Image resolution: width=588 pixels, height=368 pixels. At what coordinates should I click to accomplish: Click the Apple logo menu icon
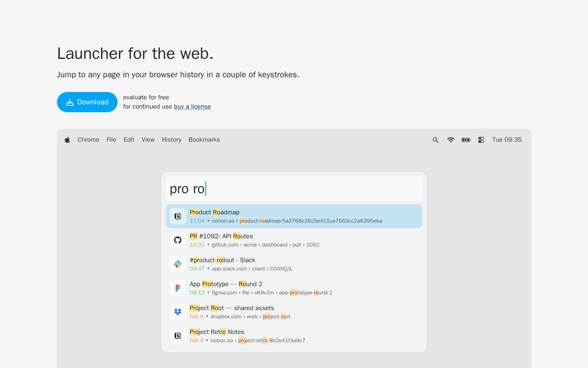coord(68,140)
